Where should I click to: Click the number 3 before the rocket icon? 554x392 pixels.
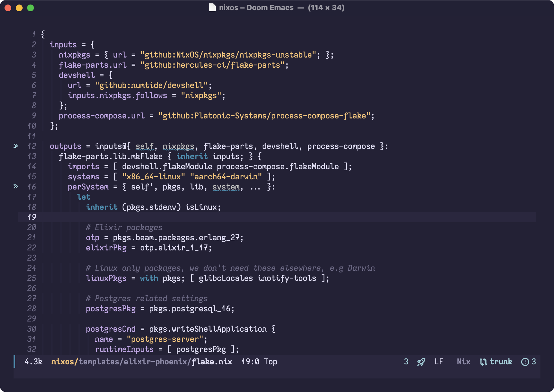(x=406, y=362)
